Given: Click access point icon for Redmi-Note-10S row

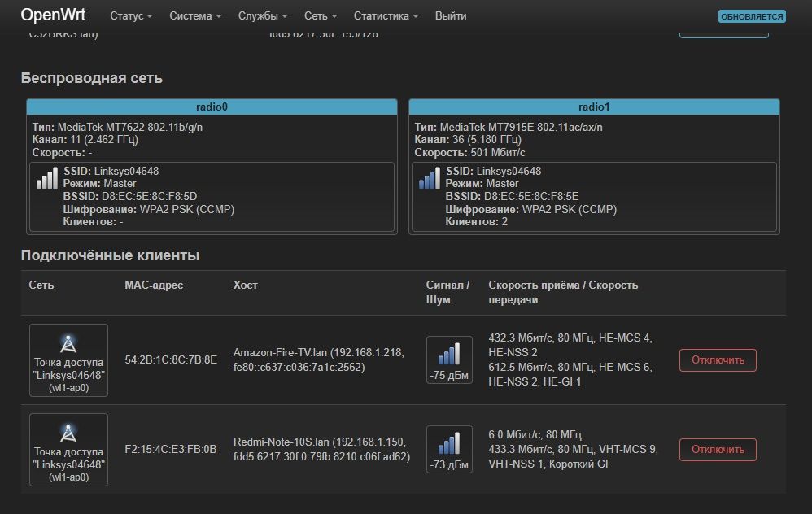Looking at the screenshot, I should 68,433.
